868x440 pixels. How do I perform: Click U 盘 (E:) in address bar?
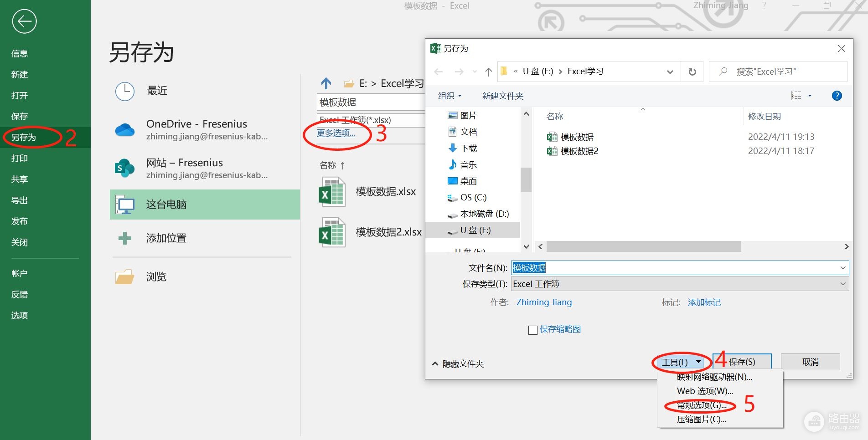pos(538,72)
